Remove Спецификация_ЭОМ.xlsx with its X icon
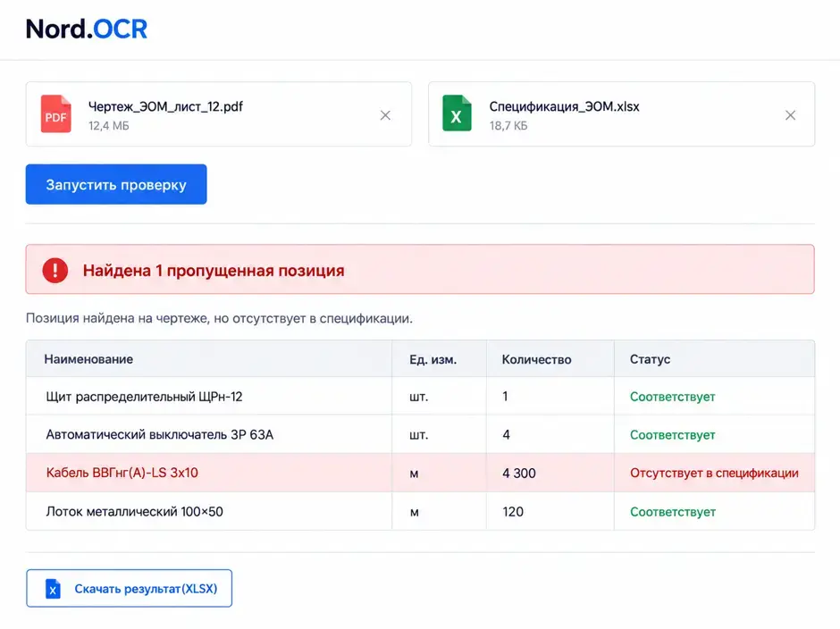This screenshot has width=840, height=629. (x=790, y=115)
